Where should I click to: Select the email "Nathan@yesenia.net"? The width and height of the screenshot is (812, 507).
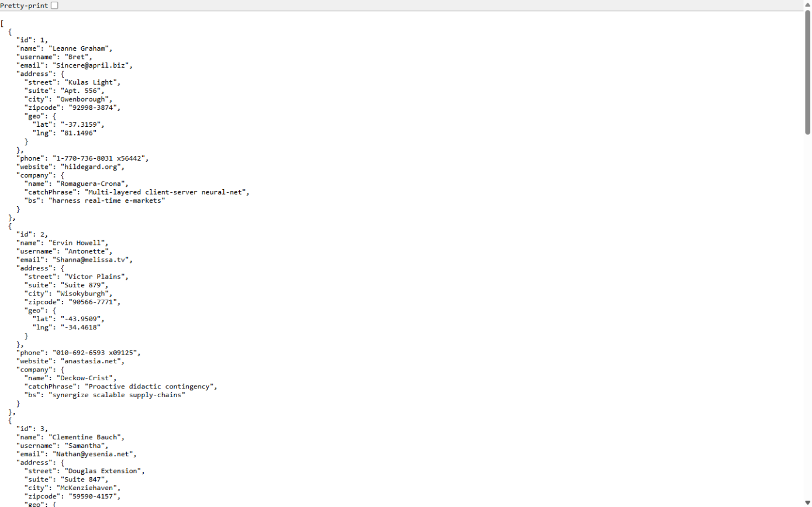click(94, 454)
